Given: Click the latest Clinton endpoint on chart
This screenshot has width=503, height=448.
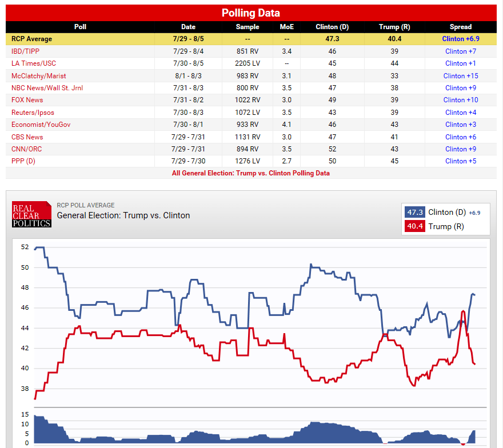Looking at the screenshot, I should click(x=474, y=294).
